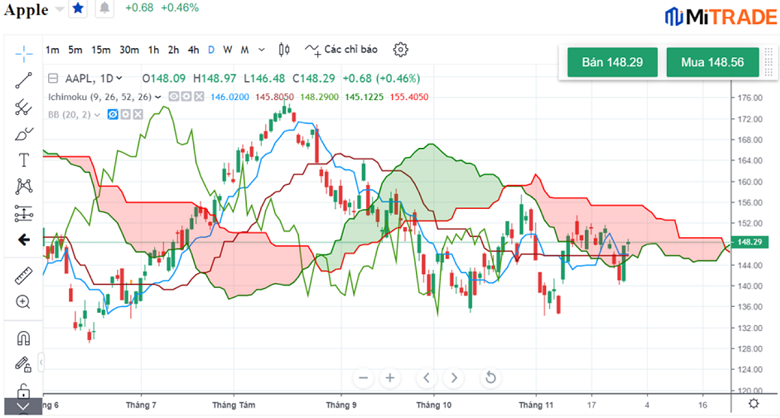Viewport: 780px width, 418px height.
Task: Zoom in chart with plus button
Action: tap(390, 378)
